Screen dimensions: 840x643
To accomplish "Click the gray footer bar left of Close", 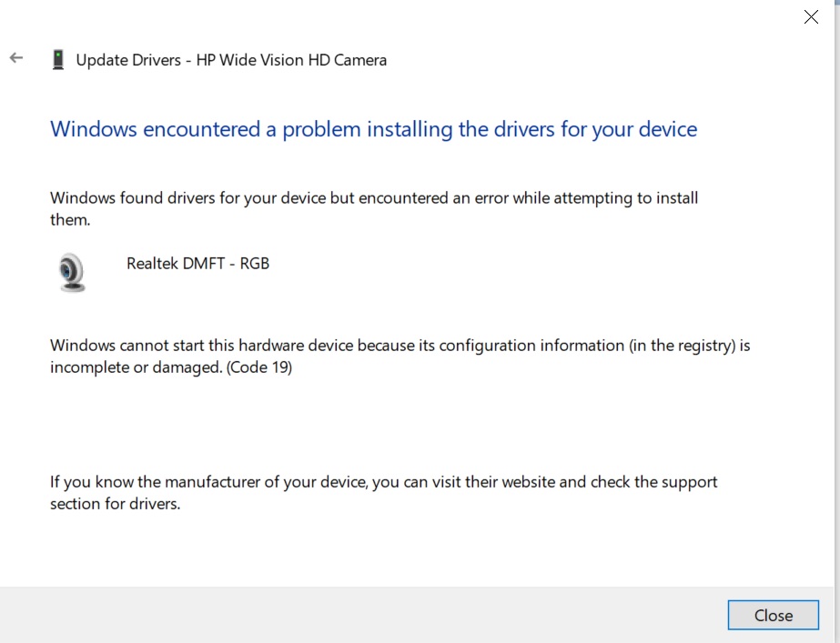I will point(363,615).
